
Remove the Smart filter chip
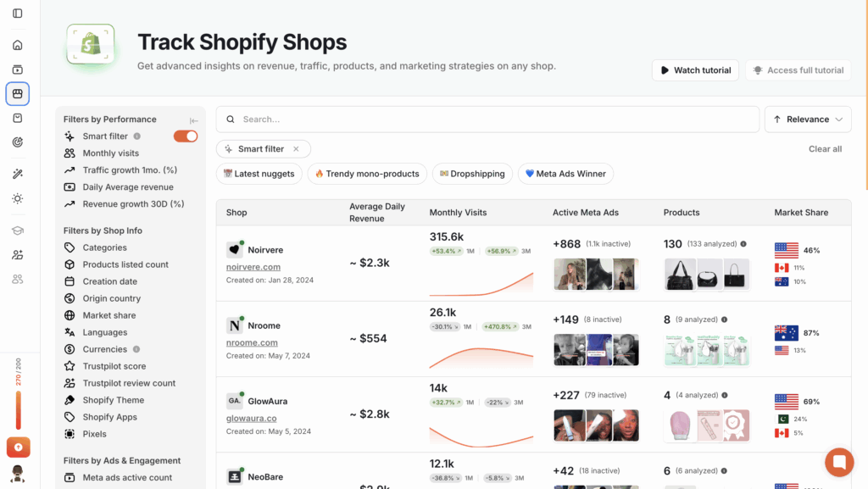point(296,149)
